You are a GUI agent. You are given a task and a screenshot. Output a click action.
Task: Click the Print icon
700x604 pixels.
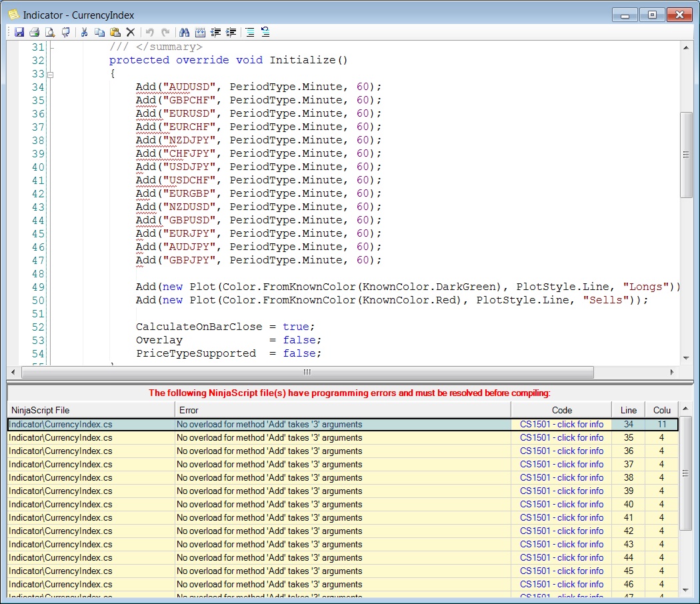coord(34,32)
